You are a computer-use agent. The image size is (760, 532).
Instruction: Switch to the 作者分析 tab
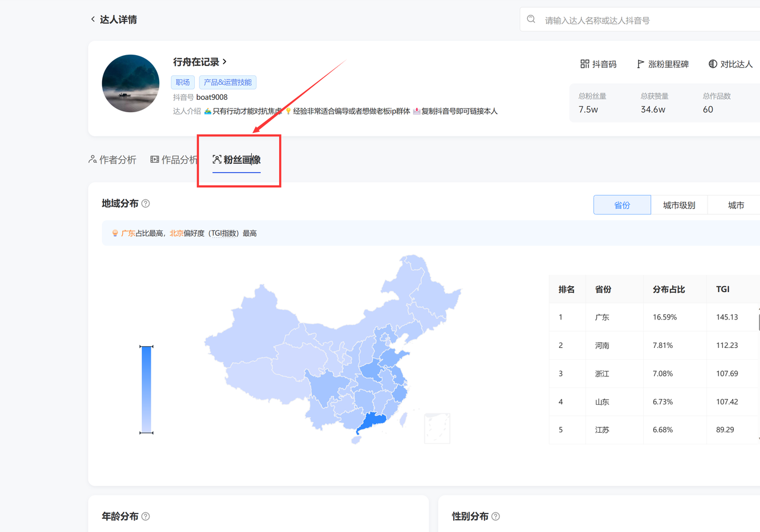(x=112, y=160)
